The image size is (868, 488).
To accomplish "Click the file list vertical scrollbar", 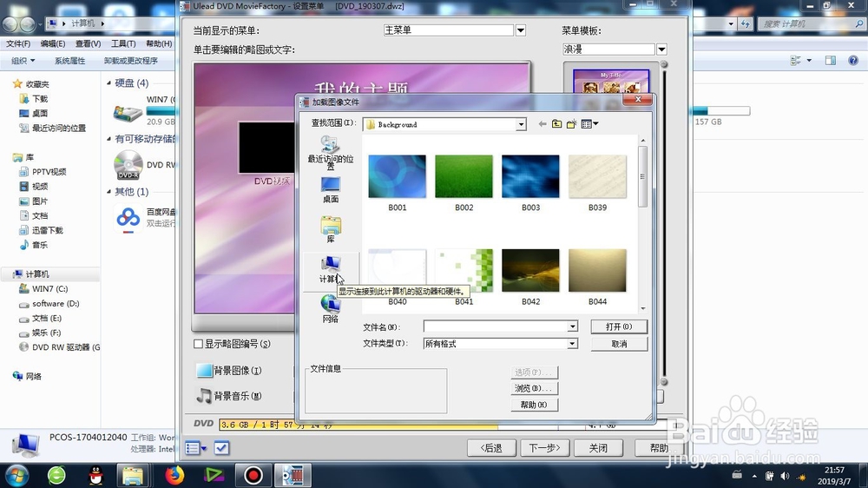I will coord(642,224).
